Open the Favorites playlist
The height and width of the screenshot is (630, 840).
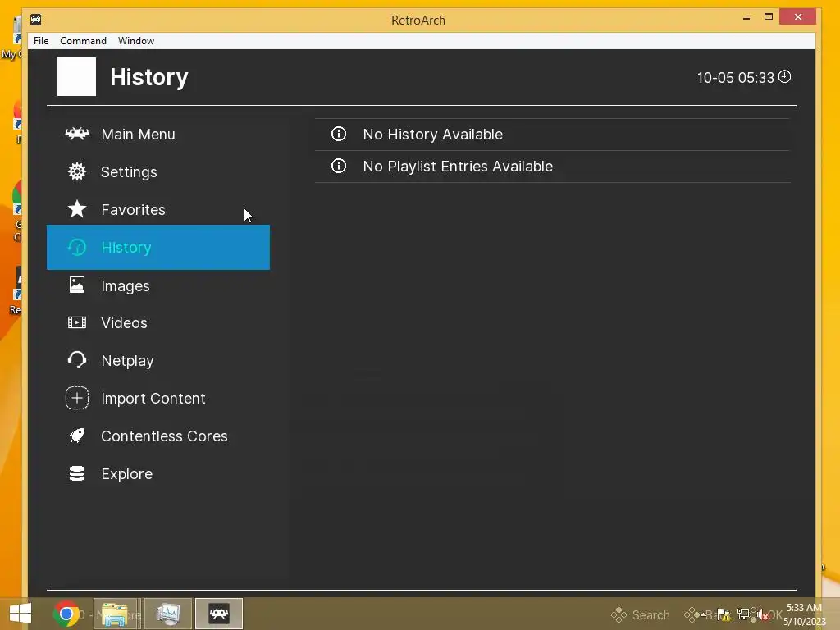pyautogui.click(x=134, y=209)
